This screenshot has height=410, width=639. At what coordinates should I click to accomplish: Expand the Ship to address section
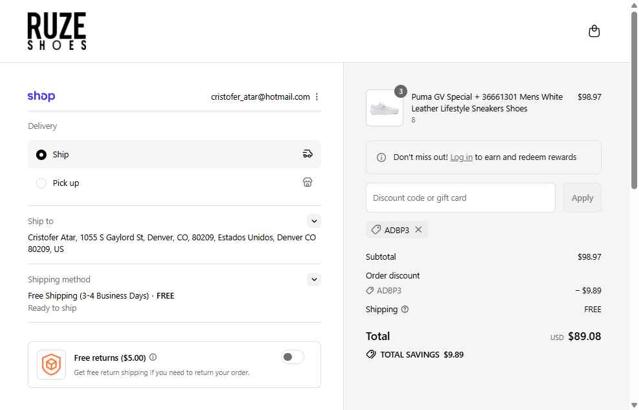[x=314, y=221]
